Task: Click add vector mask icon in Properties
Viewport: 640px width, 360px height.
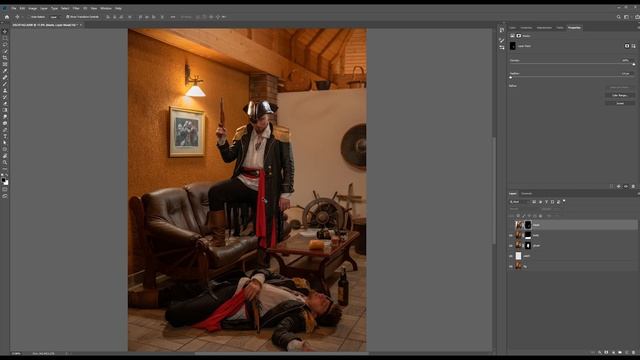Action: click(x=633, y=46)
